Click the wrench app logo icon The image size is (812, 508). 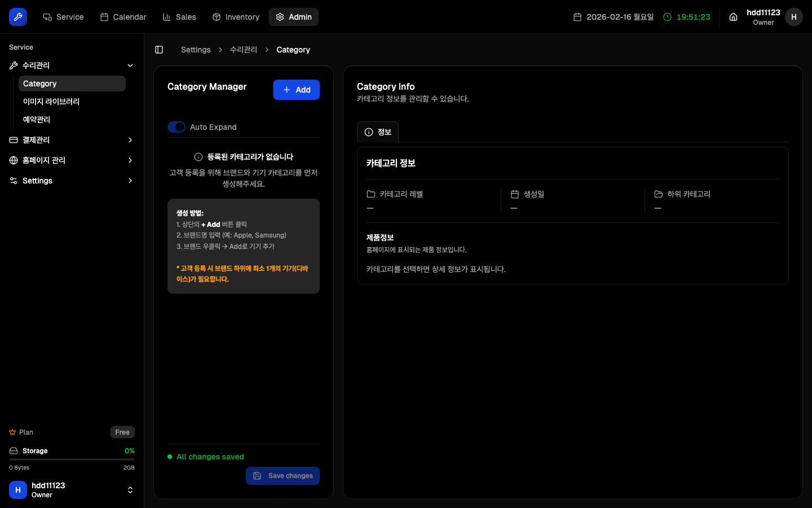click(18, 17)
